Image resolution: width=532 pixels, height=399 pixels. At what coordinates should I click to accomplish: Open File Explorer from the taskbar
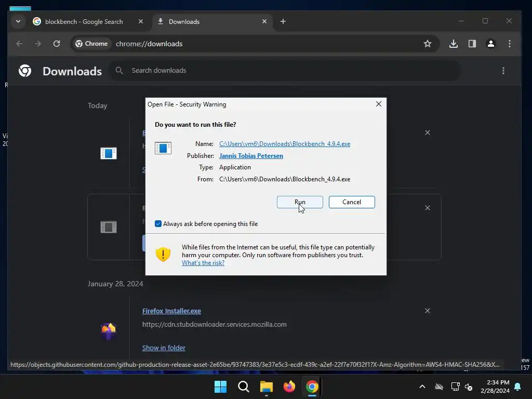(x=267, y=387)
